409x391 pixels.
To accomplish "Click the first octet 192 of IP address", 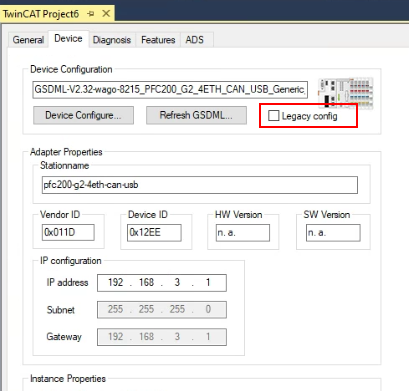I will 115,283.
